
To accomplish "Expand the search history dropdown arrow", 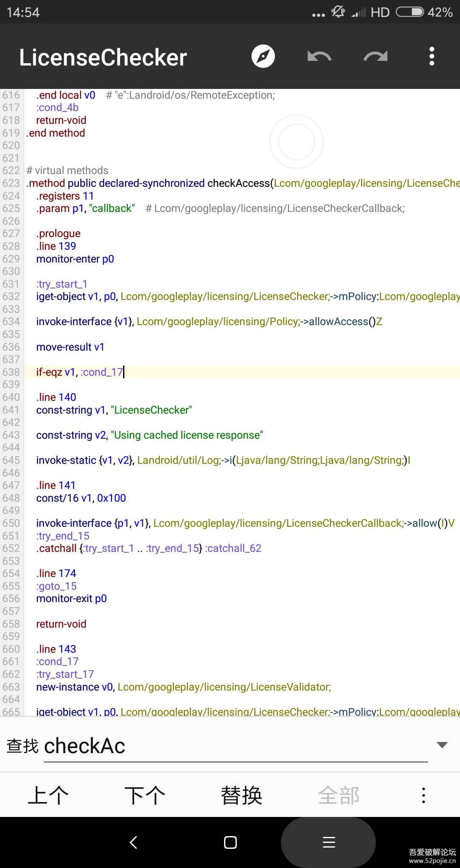I will 442,745.
